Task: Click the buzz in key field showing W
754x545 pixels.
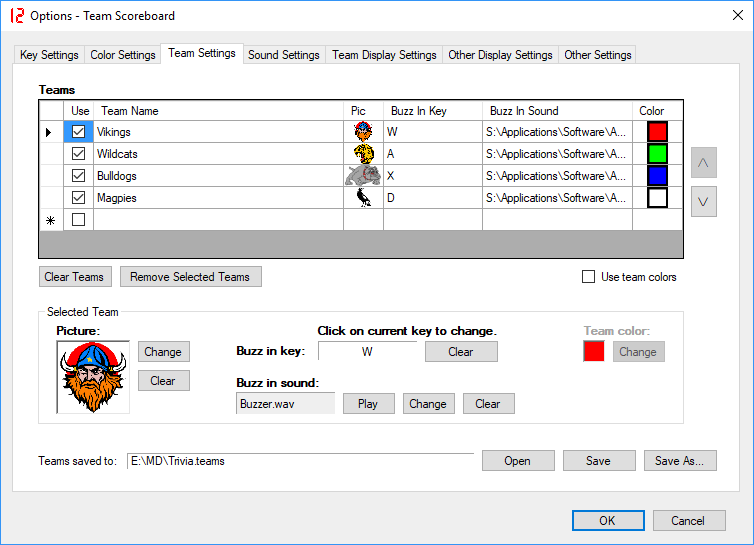Action: coord(367,352)
